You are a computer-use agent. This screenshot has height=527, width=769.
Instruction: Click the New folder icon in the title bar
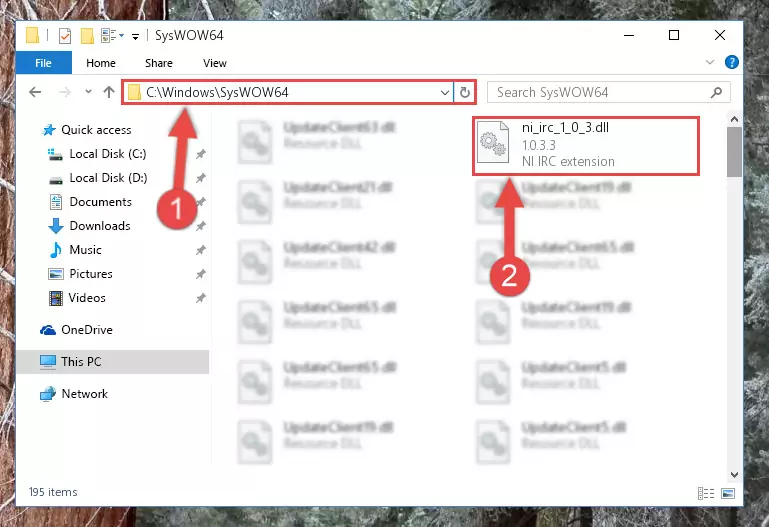(x=87, y=36)
